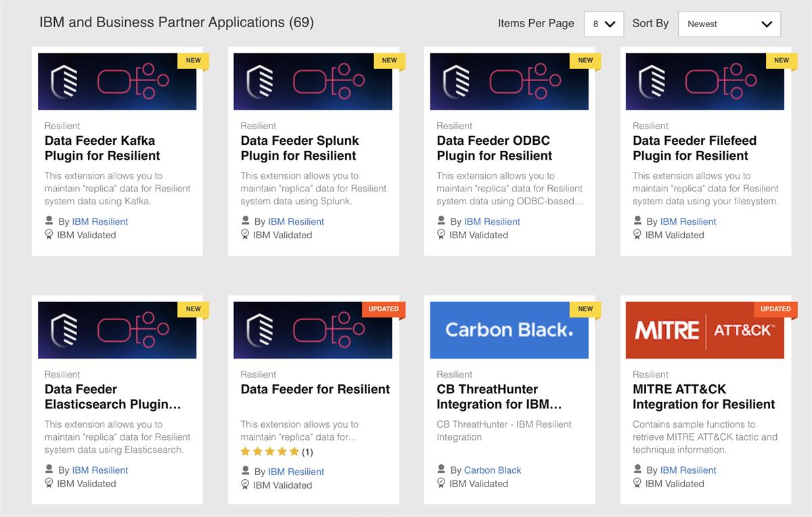Image resolution: width=812 pixels, height=517 pixels.
Task: Click the MITRE ATT&CK logo banner
Action: click(x=705, y=330)
